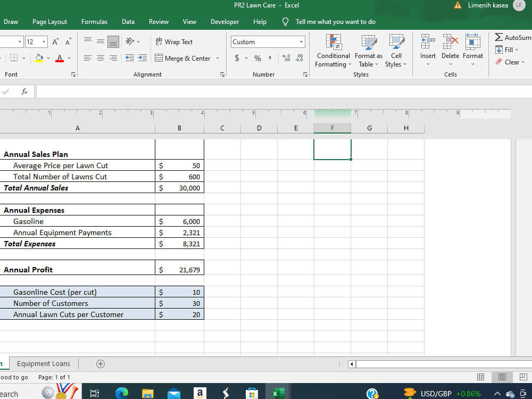Image resolution: width=532 pixels, height=399 pixels.
Task: Open Cell Styles gallery
Action: point(396,51)
